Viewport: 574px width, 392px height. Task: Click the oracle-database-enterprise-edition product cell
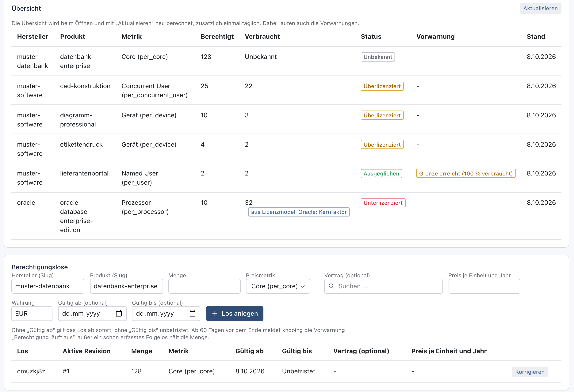(x=77, y=216)
